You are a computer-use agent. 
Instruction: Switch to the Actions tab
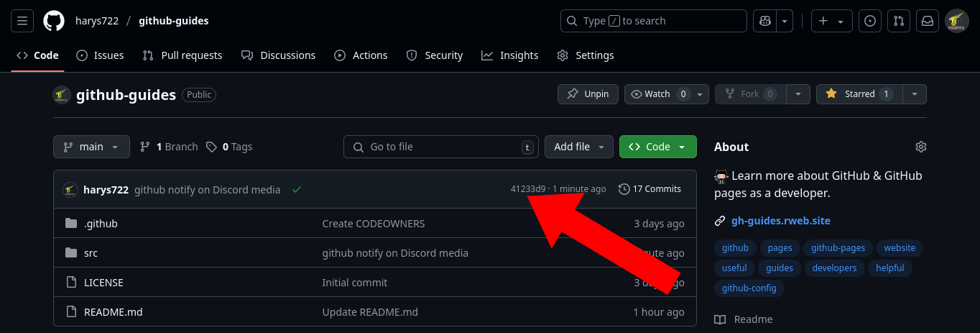[x=361, y=55]
